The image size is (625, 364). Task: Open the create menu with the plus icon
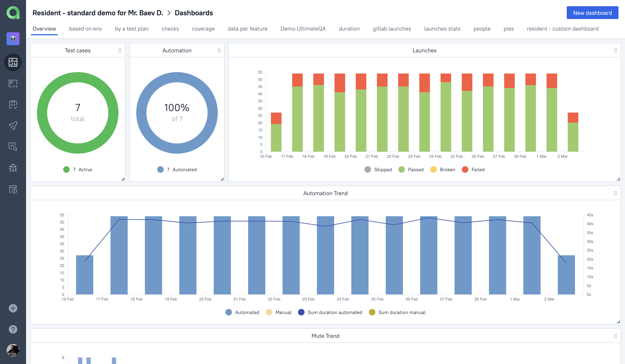click(x=13, y=308)
